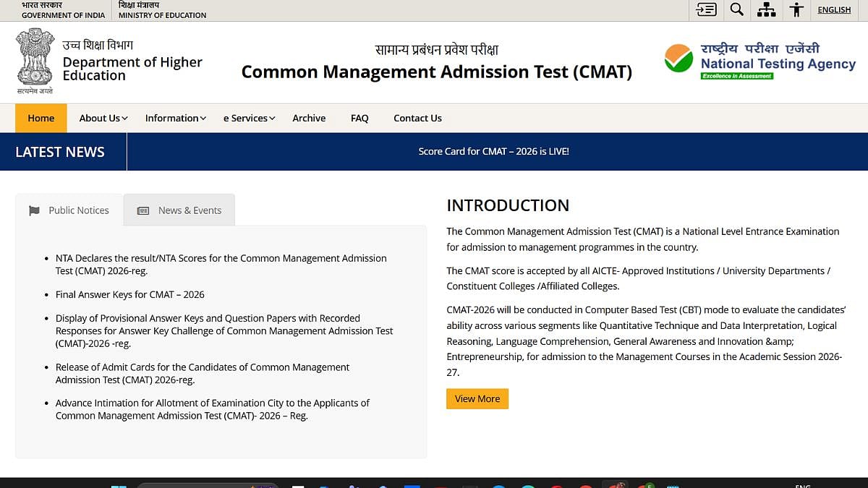Open the sitemap icon in the header
This screenshot has height=488, width=868.
[x=767, y=10]
